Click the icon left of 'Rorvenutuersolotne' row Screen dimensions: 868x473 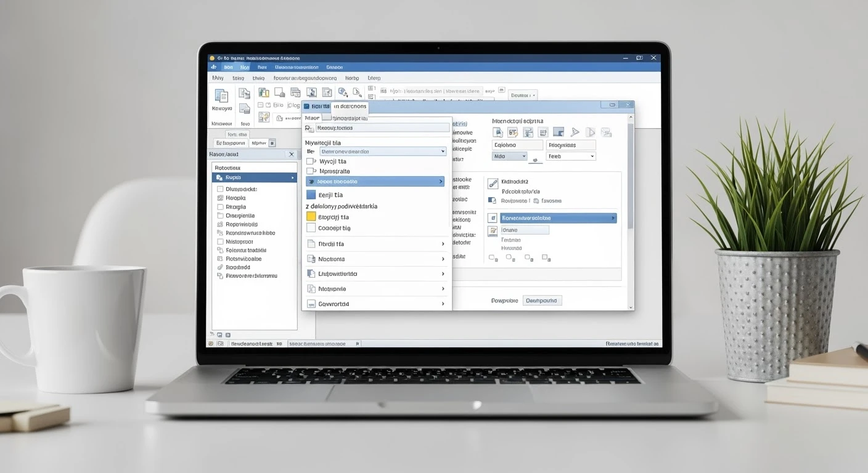(492, 218)
